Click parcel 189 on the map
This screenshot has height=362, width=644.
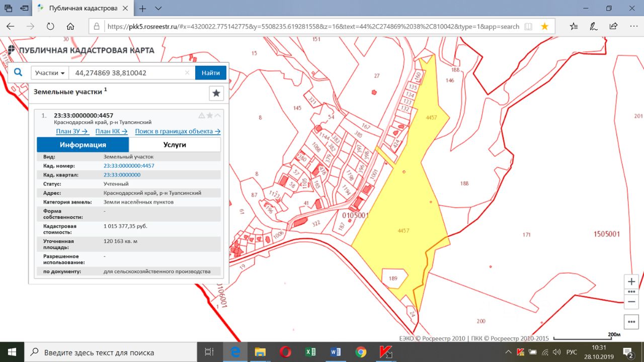pyautogui.click(x=393, y=278)
